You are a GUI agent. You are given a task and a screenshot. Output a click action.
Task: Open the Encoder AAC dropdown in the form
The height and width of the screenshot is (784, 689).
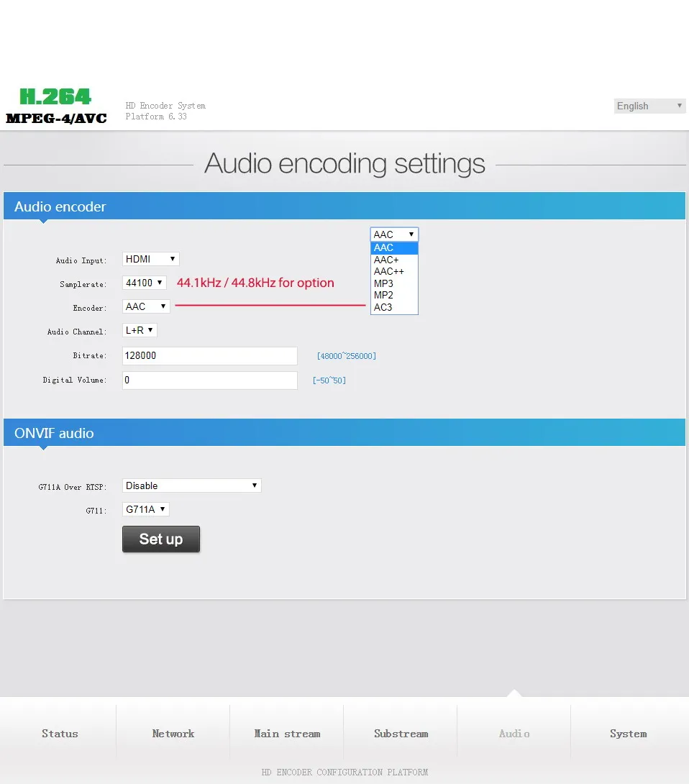coord(146,306)
